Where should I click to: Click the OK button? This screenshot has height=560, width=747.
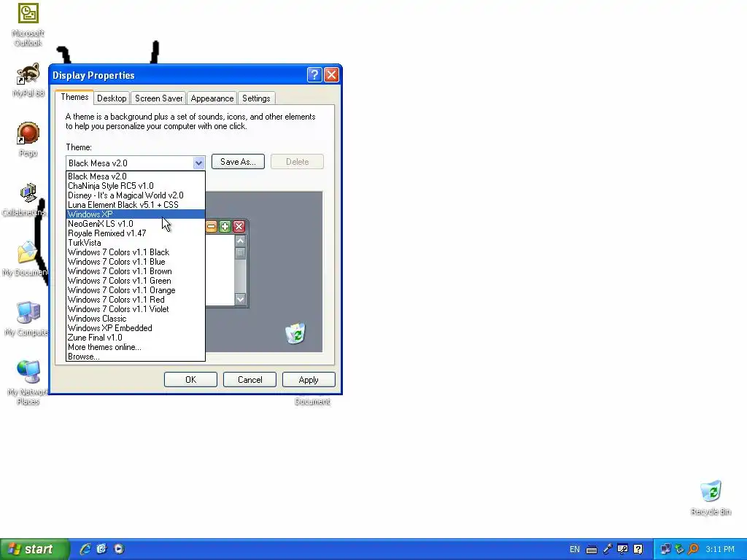tap(190, 379)
